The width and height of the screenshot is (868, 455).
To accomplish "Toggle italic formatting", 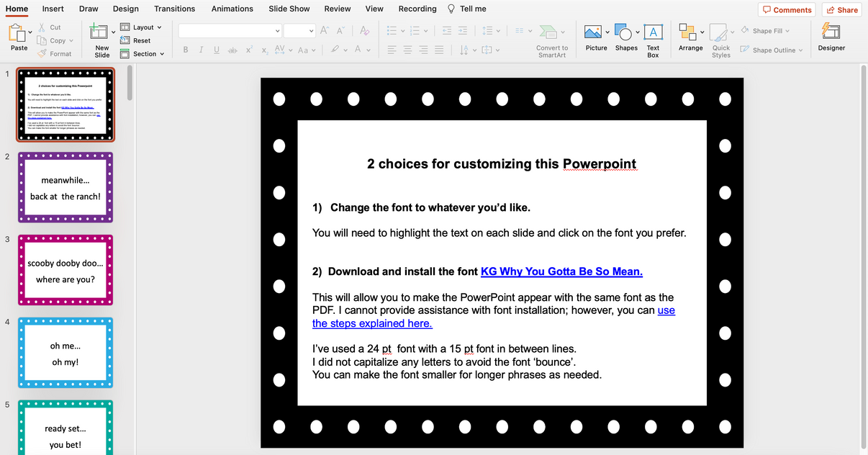I will point(200,49).
